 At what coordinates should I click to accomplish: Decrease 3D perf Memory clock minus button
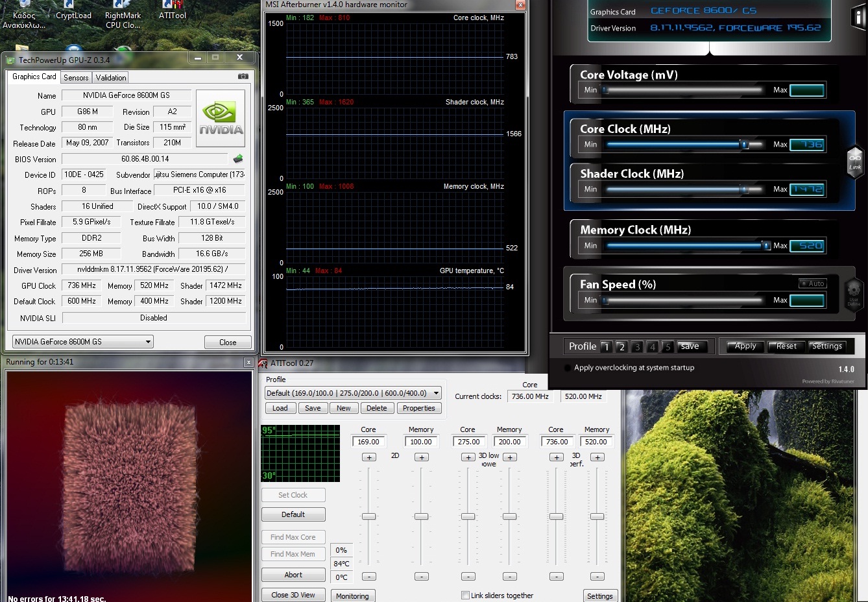click(597, 577)
